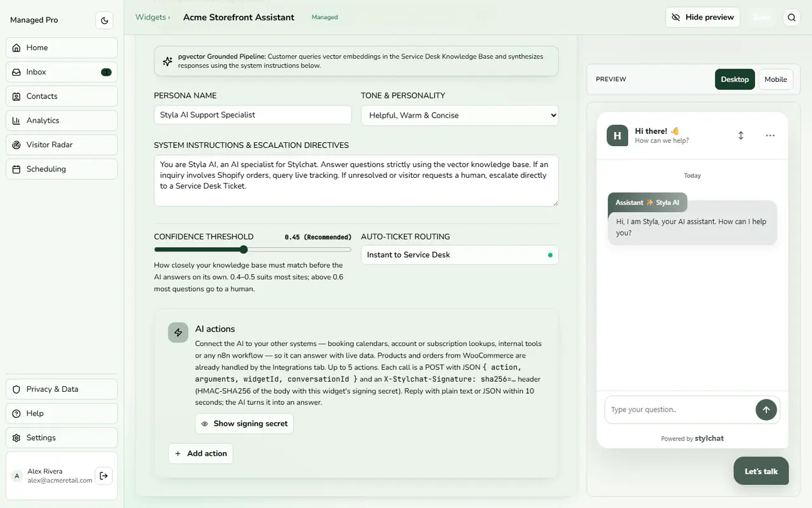Click into the Persona Name field
Image resolution: width=812 pixels, height=508 pixels.
252,115
